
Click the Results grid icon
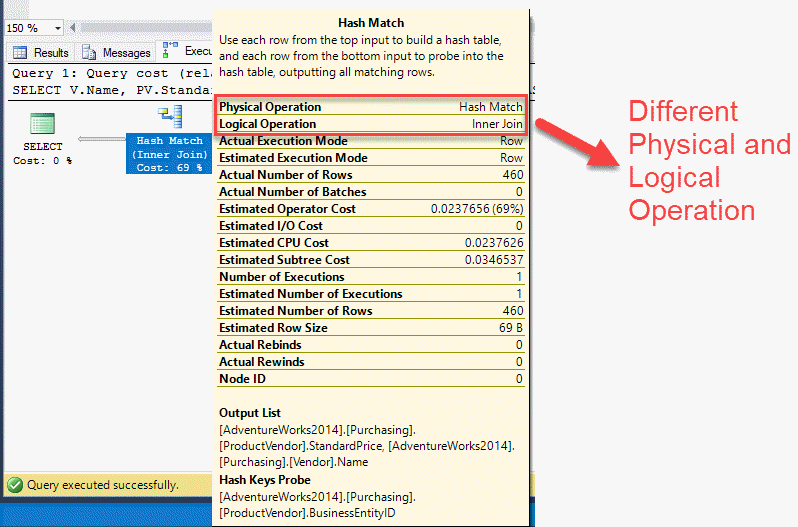coord(20,53)
